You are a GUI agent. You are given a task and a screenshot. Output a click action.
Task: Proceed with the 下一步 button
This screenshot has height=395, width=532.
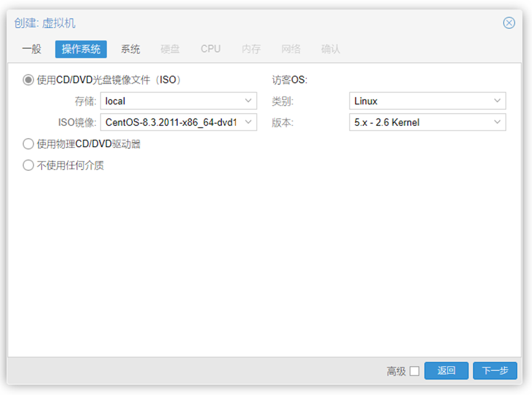[495, 370]
